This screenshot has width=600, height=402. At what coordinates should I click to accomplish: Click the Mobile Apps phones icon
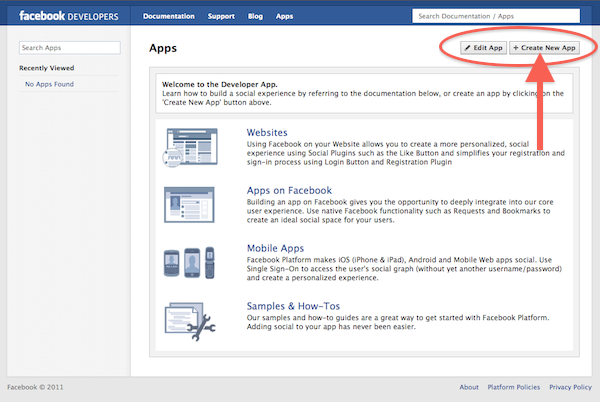click(189, 263)
